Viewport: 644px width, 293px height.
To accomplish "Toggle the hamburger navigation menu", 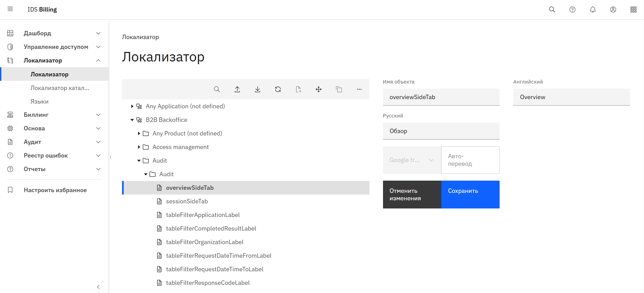I will point(10,9).
